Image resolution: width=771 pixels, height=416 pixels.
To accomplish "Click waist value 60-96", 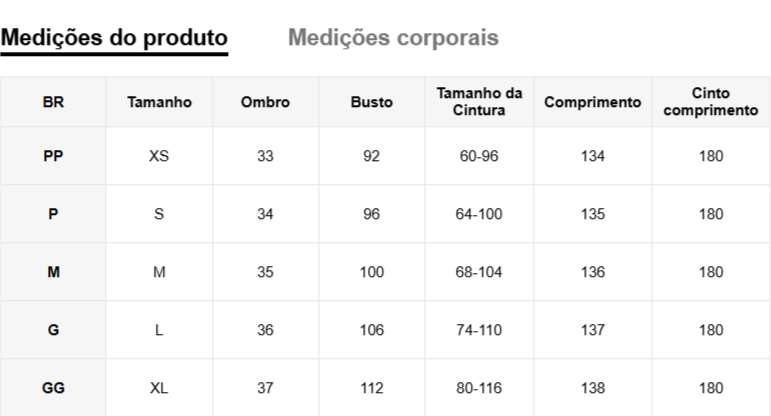I will (479, 156).
